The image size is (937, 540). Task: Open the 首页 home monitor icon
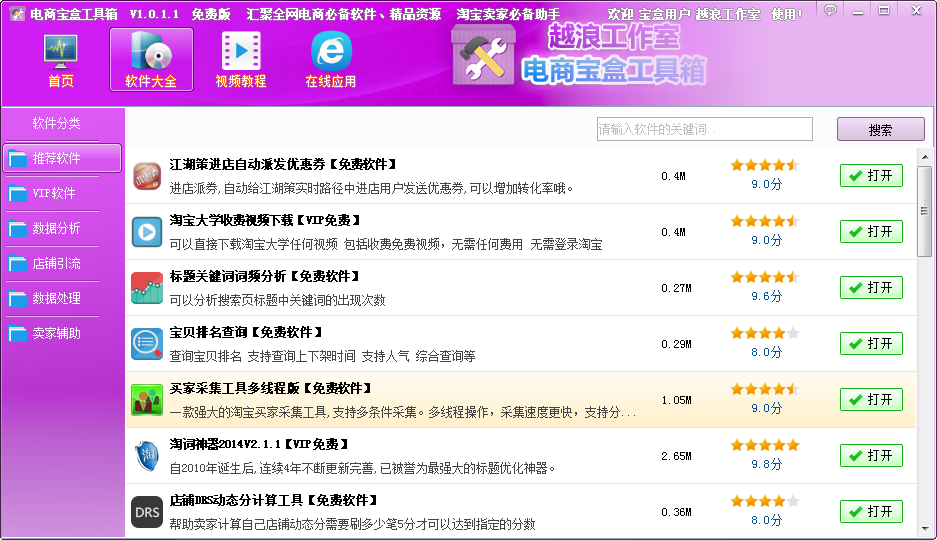[x=61, y=60]
